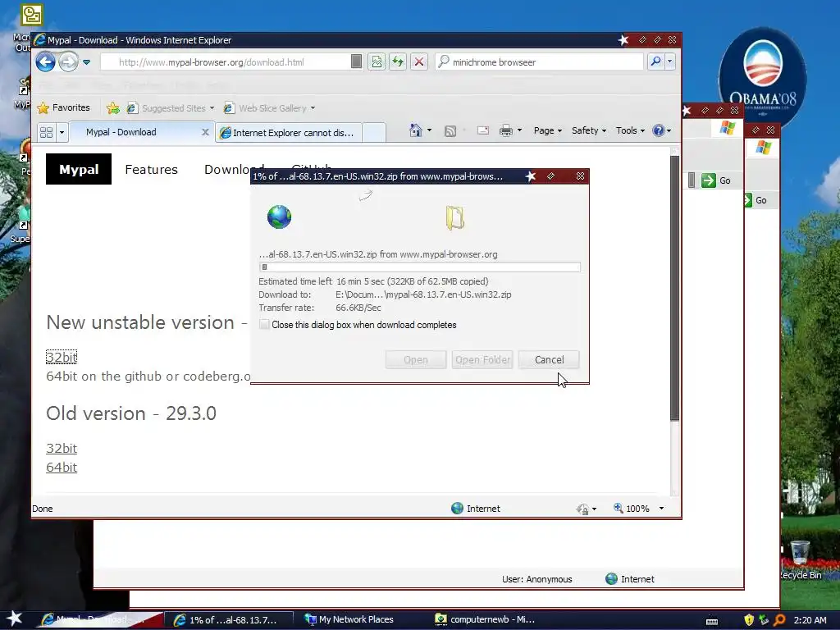Open the Print dropdown arrow

519,130
